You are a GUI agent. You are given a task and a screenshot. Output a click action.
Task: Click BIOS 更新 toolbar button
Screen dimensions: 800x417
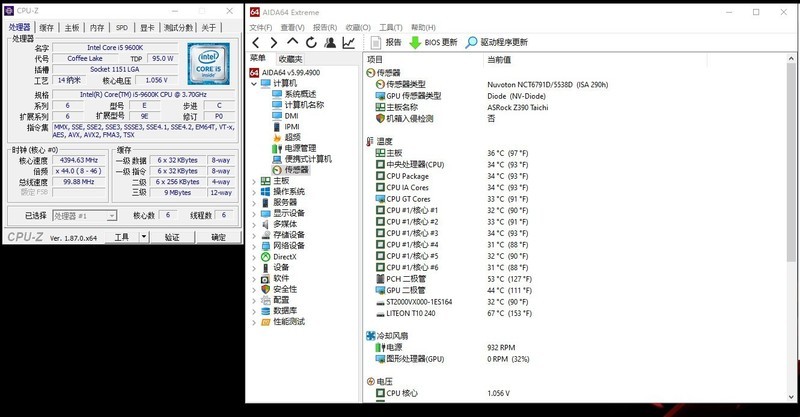click(x=433, y=42)
